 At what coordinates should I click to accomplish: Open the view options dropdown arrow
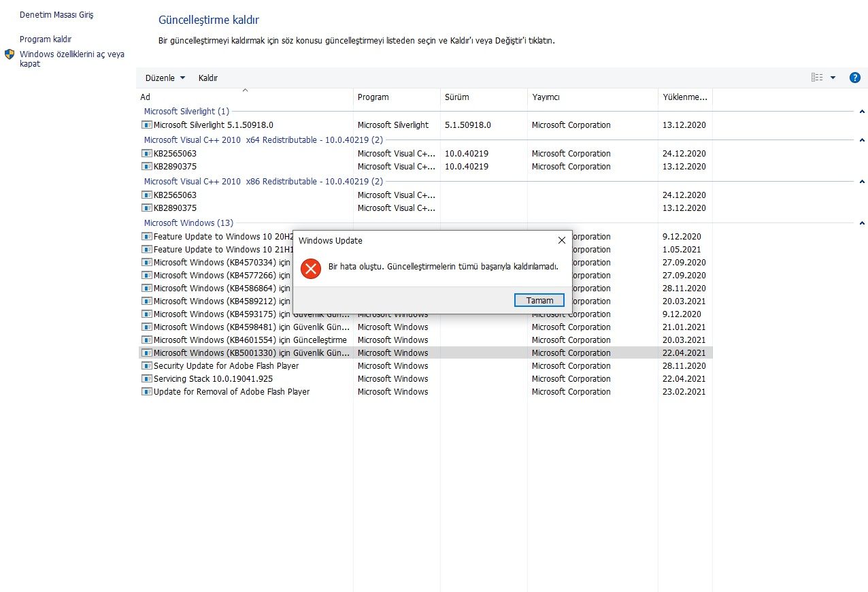click(833, 78)
